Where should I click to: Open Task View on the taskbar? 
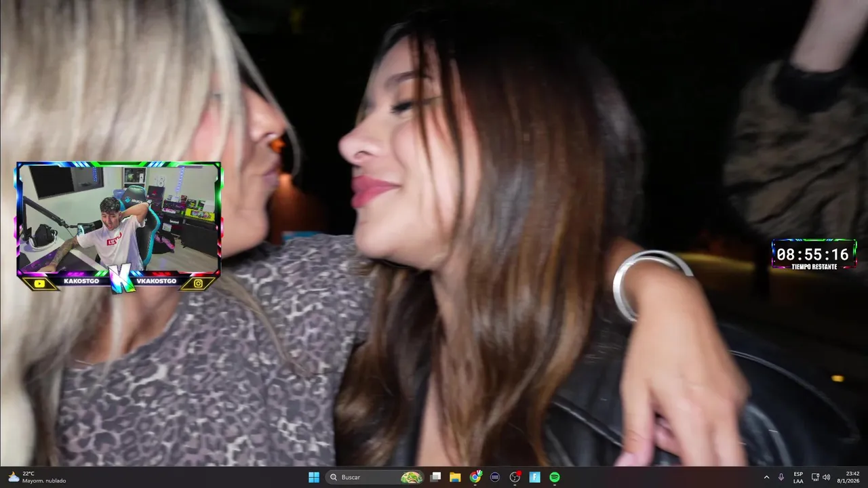pos(435,477)
